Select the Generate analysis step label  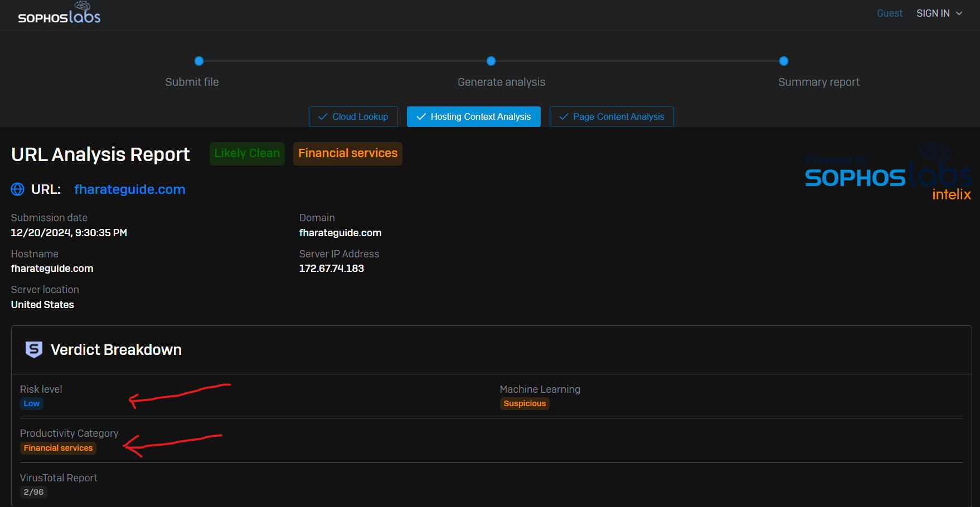(502, 82)
